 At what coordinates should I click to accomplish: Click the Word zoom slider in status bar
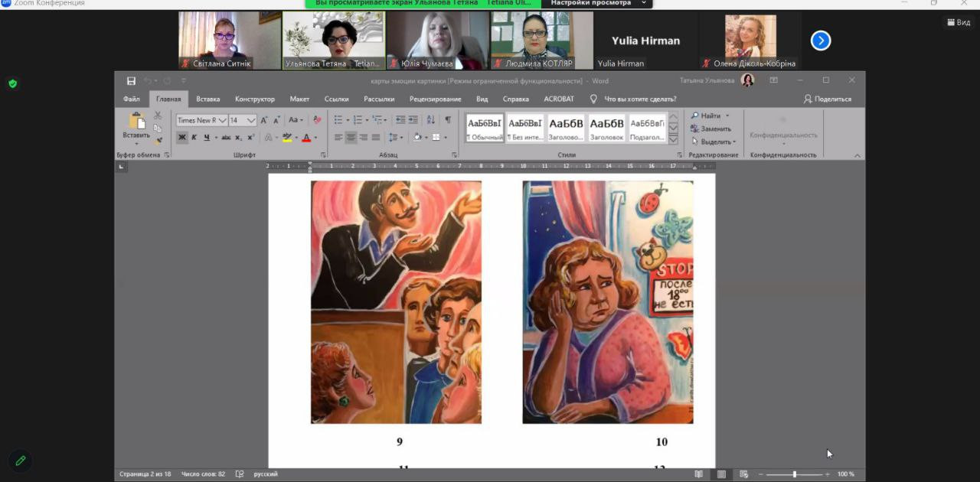point(794,474)
